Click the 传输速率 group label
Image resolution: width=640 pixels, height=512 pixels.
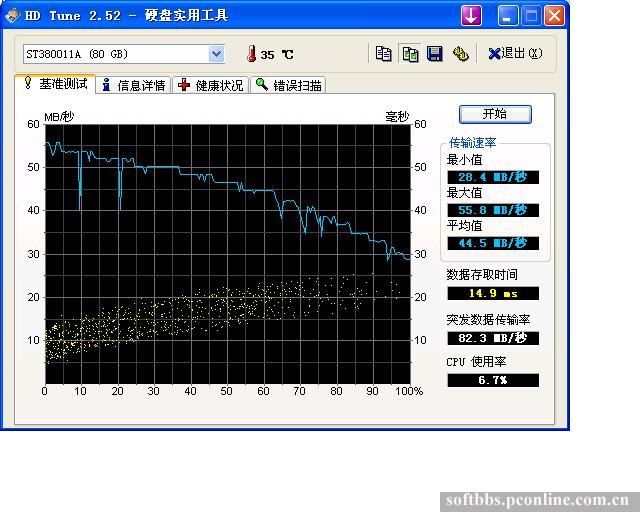pyautogui.click(x=472, y=143)
